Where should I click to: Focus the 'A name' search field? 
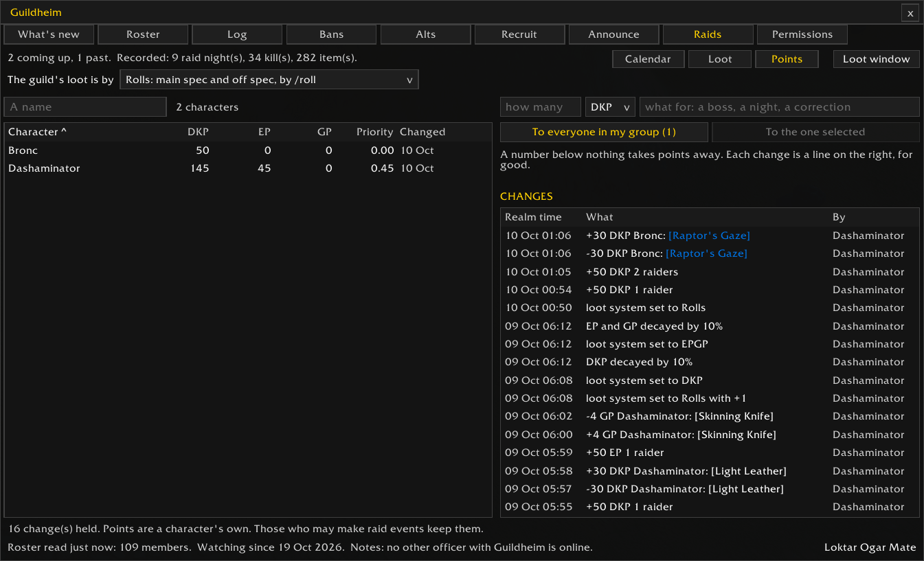(x=85, y=107)
